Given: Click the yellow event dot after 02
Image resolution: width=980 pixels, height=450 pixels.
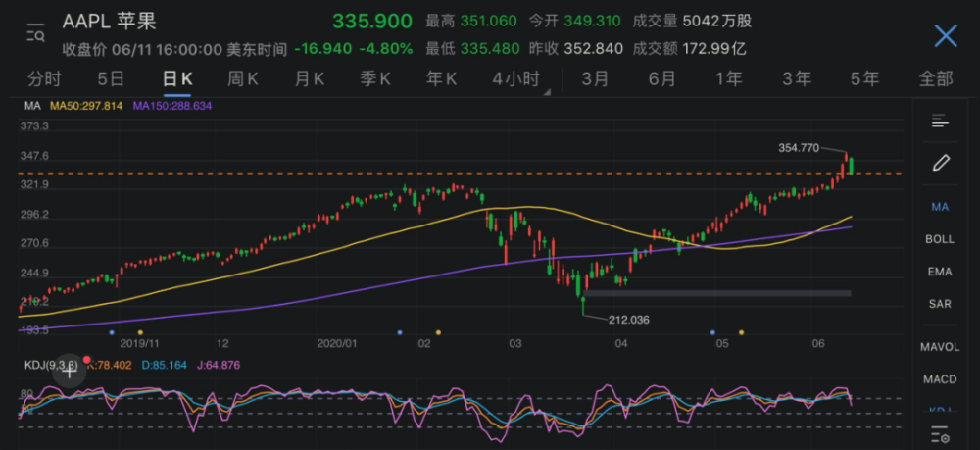Looking at the screenshot, I should (438, 332).
